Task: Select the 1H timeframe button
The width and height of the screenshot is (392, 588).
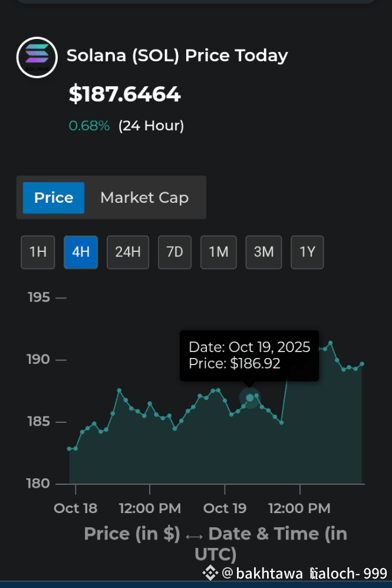Action: click(38, 252)
